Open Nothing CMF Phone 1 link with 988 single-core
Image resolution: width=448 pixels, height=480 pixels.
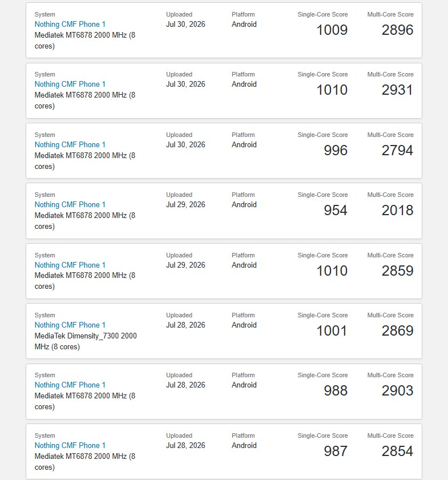click(70, 385)
